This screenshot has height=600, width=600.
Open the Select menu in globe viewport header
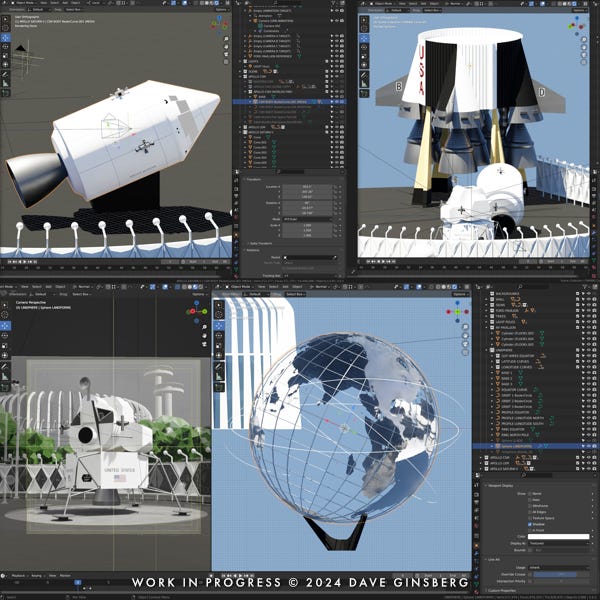(274, 287)
